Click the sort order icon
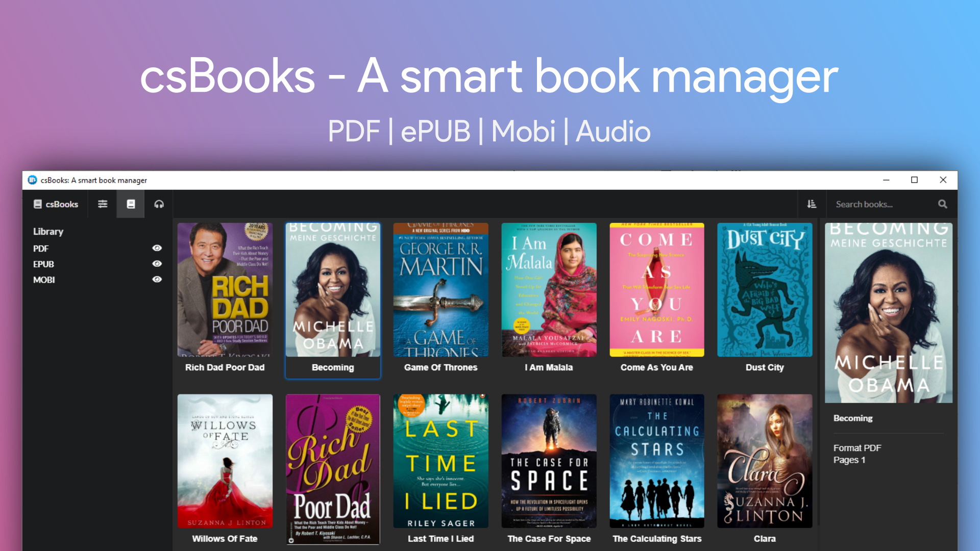Screen dimensions: 980x551 click(x=812, y=204)
